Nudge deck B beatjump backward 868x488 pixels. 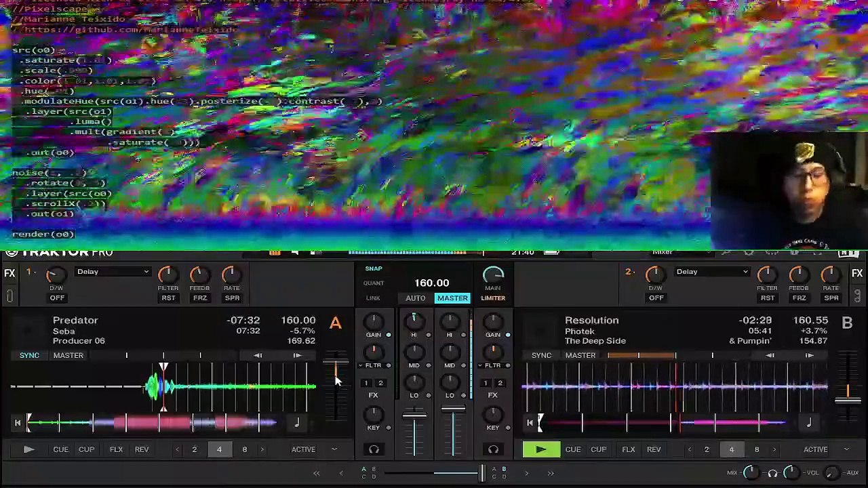tap(770, 355)
